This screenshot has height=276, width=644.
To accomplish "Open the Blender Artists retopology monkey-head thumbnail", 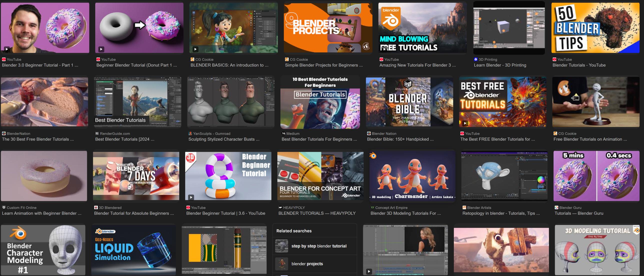I will 505,176.
